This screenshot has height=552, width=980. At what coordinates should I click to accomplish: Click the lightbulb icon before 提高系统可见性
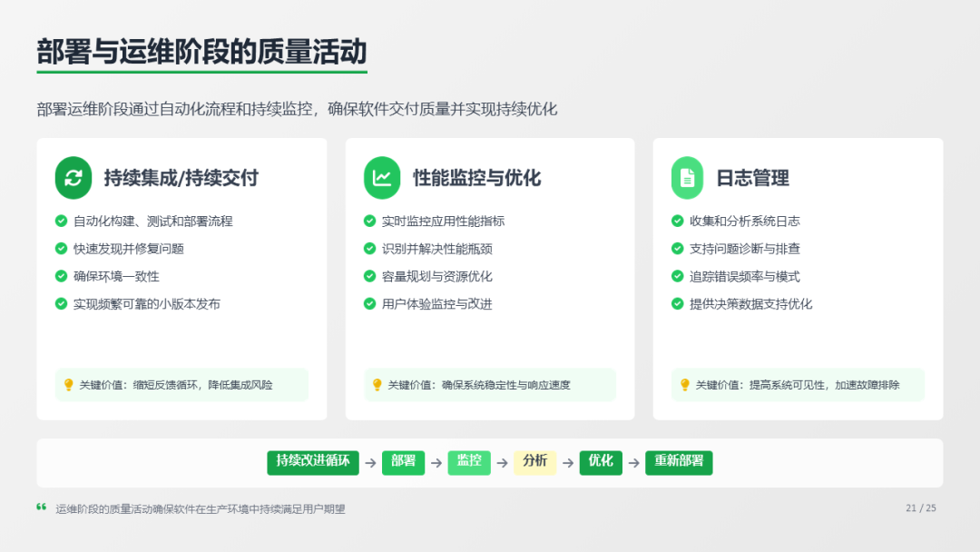click(x=685, y=385)
